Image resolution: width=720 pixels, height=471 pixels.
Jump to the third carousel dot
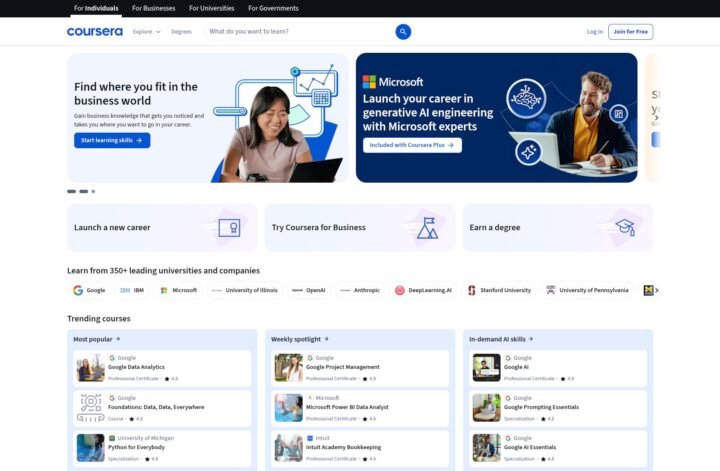(94, 191)
